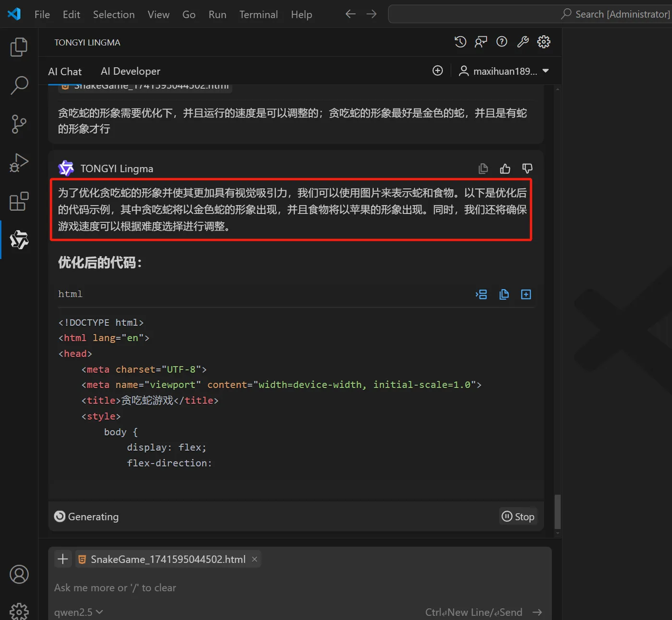
Task: Go back with the left arrow
Action: coord(351,14)
